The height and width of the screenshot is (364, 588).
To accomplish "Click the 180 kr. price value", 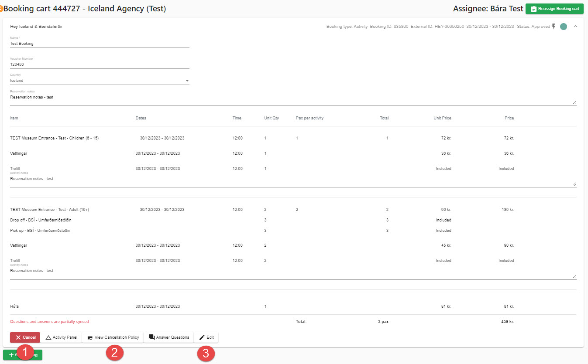I will [508, 210].
